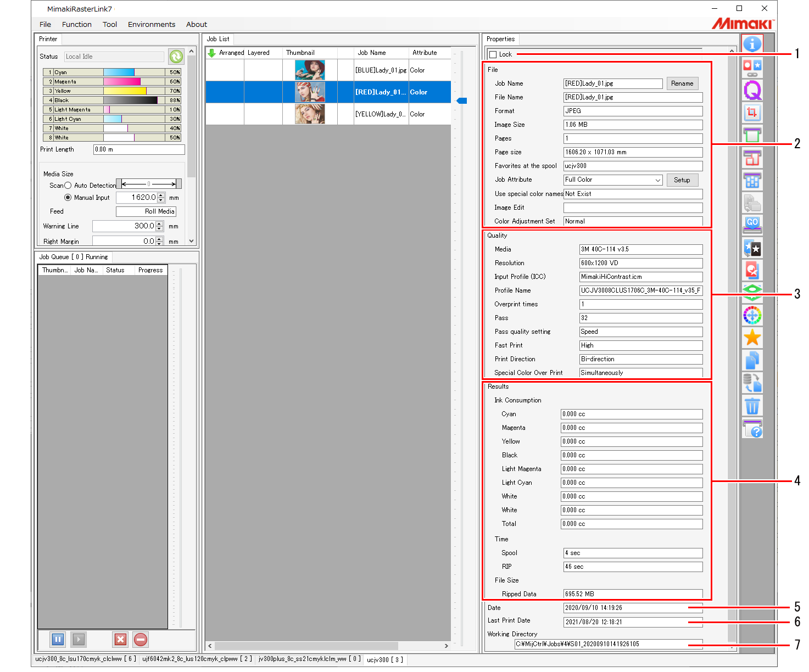The height and width of the screenshot is (672, 809).
Task: Refresh printer status with the green refresh icon
Action: (176, 56)
